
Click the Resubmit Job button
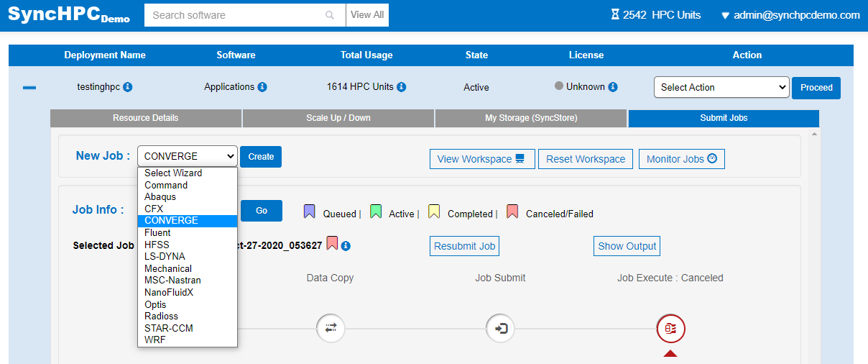point(465,246)
